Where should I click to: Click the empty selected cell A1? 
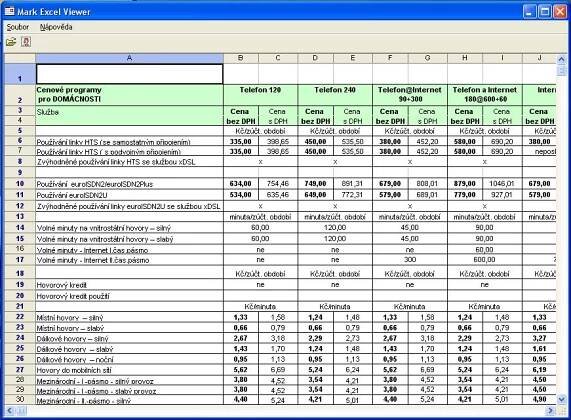pyautogui.click(x=129, y=74)
